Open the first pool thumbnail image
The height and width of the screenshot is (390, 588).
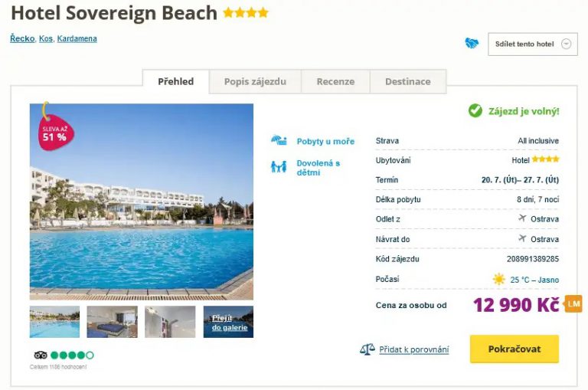[54, 322]
